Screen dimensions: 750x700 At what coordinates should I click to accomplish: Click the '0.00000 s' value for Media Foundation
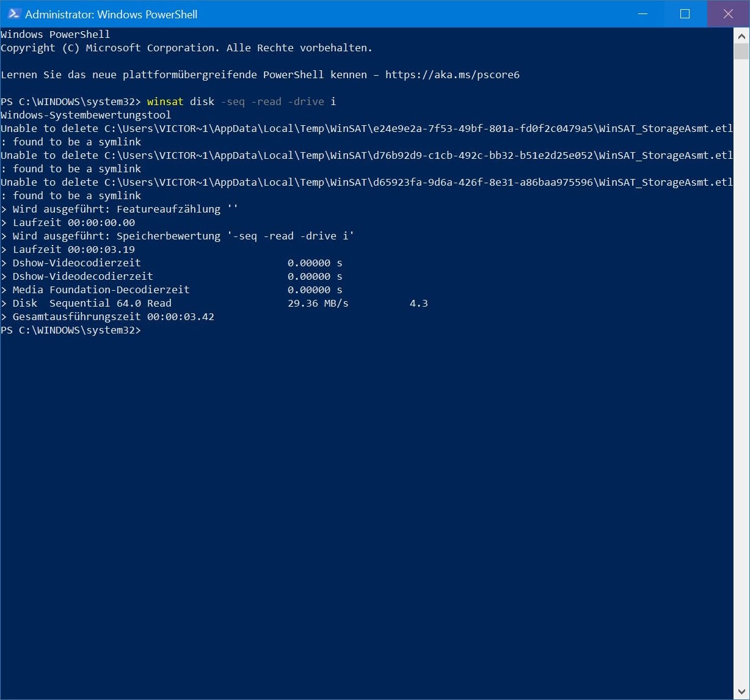coord(315,290)
